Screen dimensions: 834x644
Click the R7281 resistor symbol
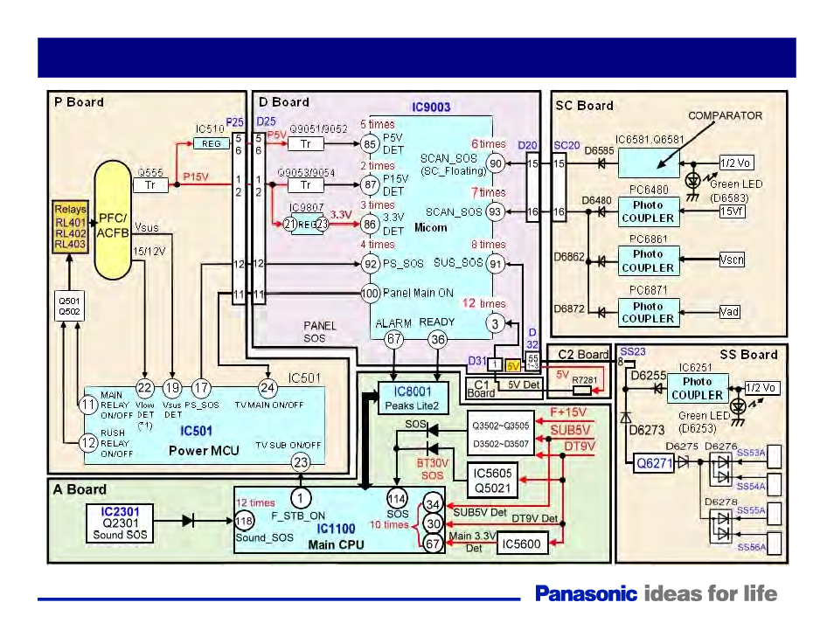[x=582, y=391]
